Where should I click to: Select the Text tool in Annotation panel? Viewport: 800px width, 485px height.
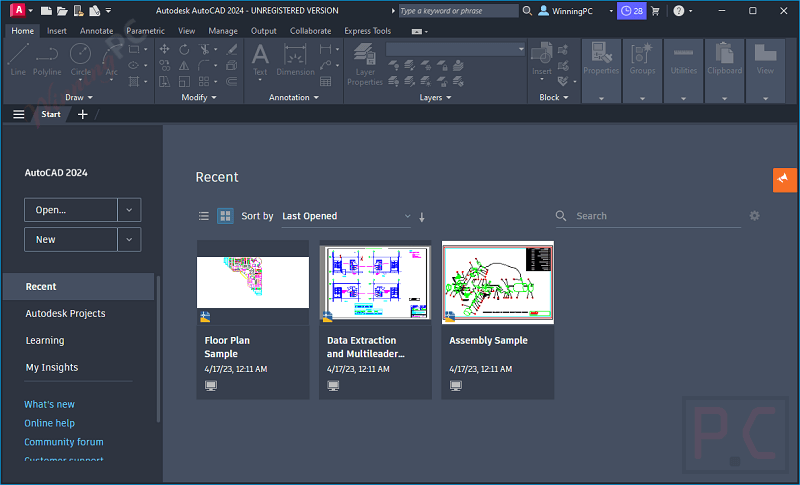(x=260, y=60)
